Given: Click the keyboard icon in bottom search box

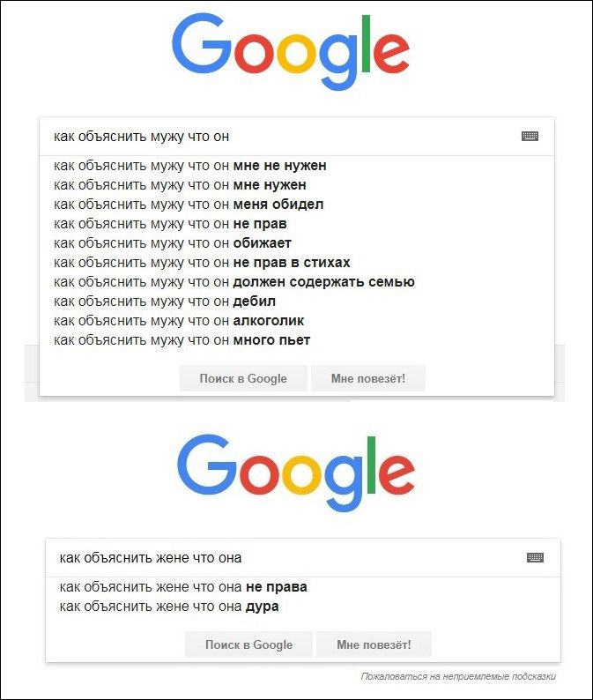Looking at the screenshot, I should [535, 557].
